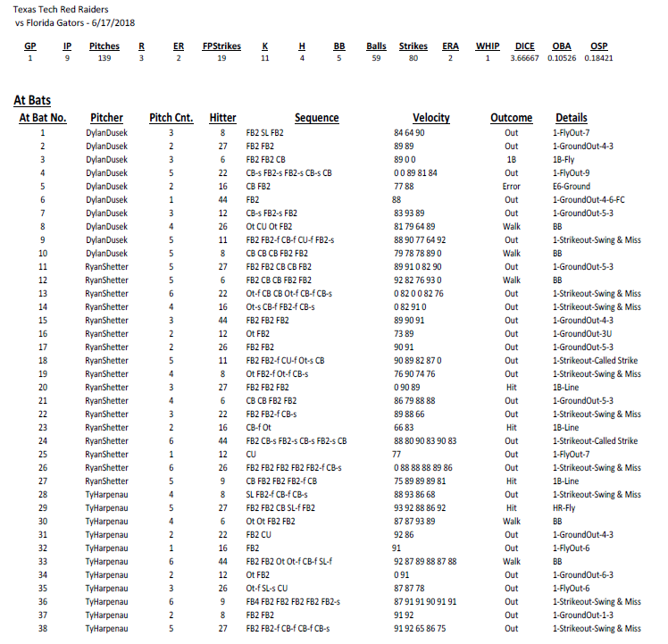Click the 'WHIP' stat header
Screen dimensions: 668x644
tap(488, 46)
